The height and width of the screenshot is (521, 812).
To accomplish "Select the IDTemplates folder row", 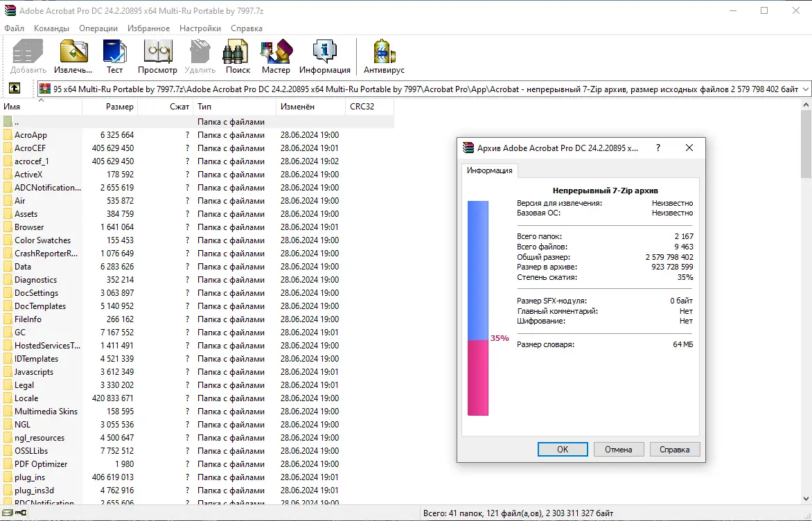I will [x=197, y=359].
